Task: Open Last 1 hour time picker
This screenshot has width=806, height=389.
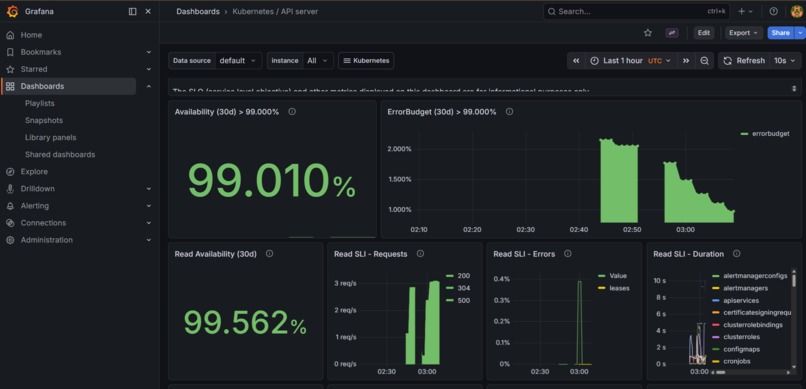Action: coord(631,61)
